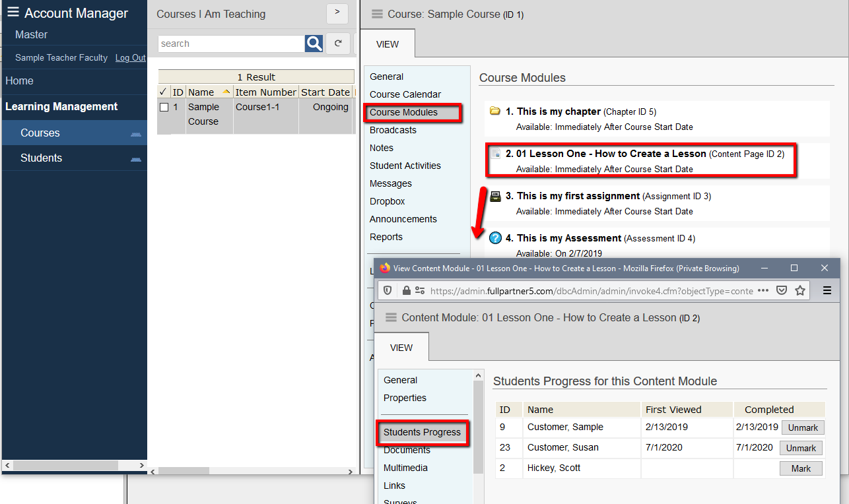Bookmark this page with the star icon
Viewport: 849px width, 504px height.
(800, 290)
